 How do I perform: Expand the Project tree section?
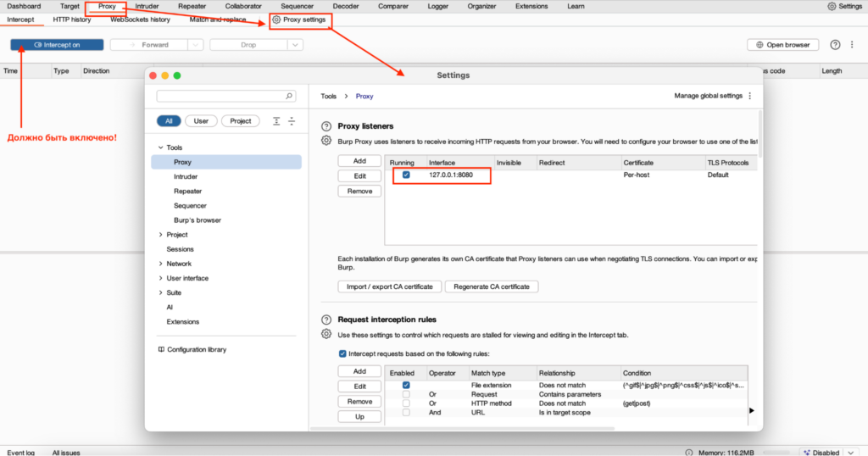[160, 235]
